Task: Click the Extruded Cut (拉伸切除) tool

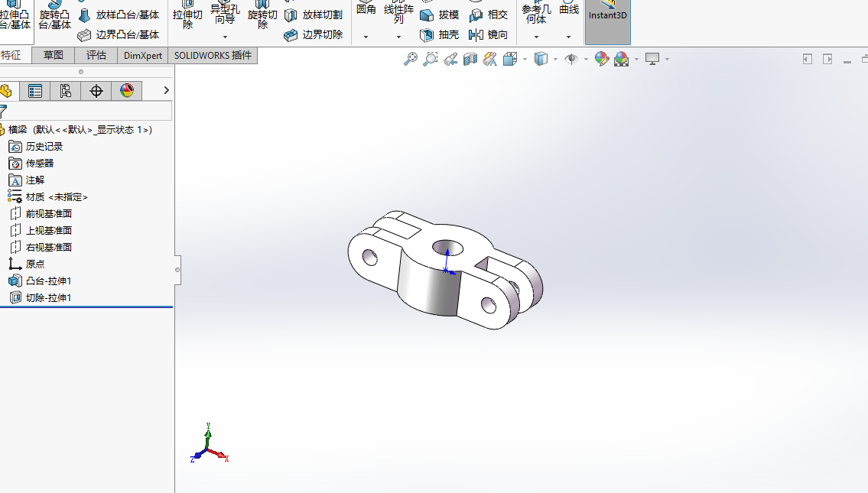Action: point(187,15)
